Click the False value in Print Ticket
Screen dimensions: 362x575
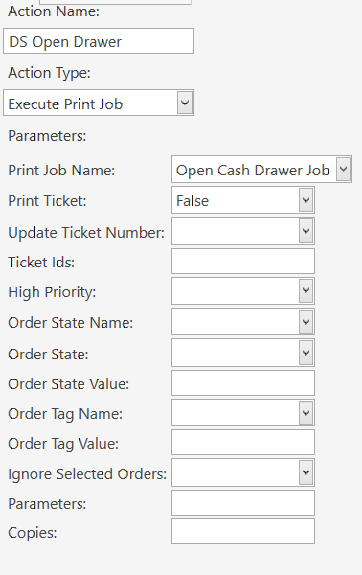[x=193, y=201]
